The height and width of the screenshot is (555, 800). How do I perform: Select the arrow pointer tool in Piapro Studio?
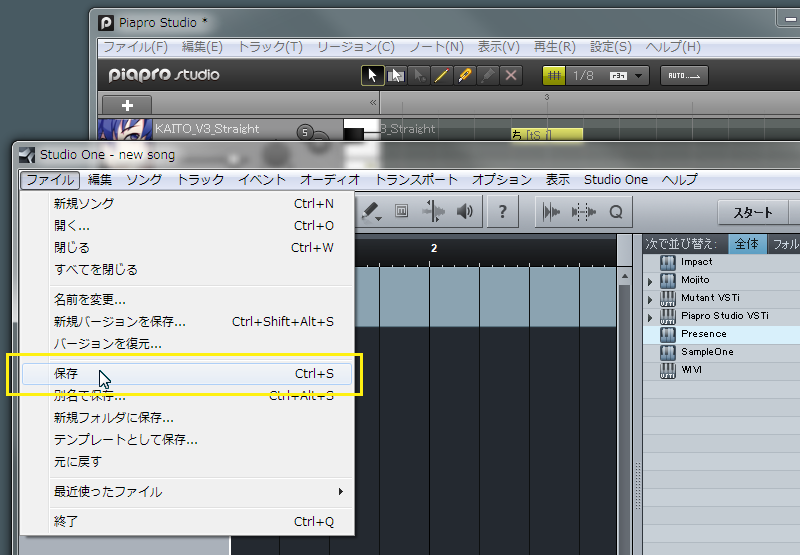(x=372, y=75)
